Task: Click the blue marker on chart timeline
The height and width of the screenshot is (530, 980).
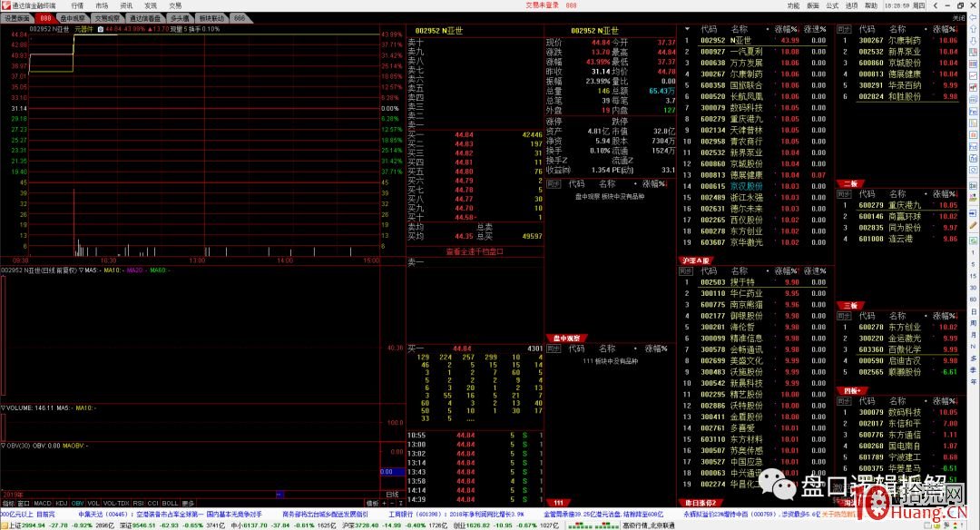Action: point(279,495)
